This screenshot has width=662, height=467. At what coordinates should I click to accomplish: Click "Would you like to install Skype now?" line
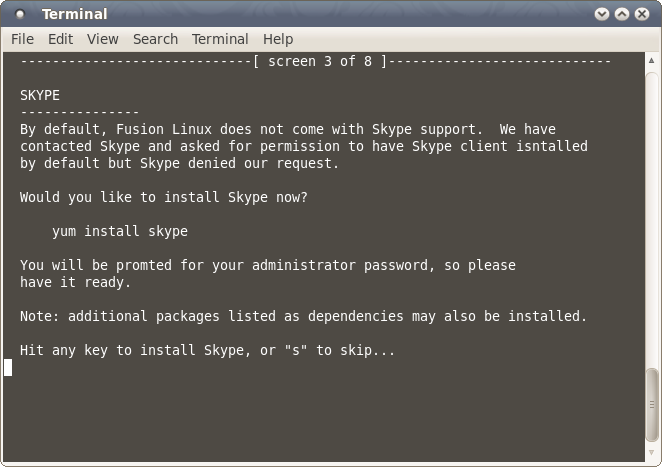(164, 197)
